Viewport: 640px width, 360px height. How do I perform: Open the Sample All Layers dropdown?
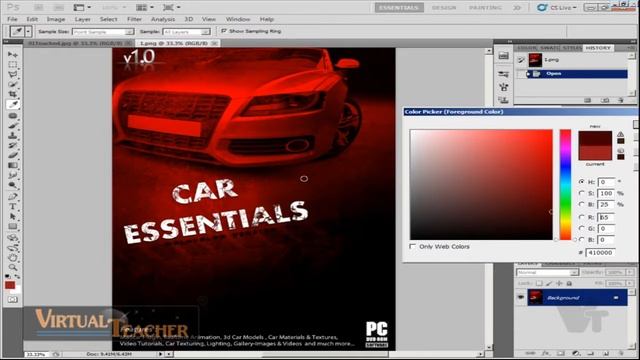[x=187, y=31]
